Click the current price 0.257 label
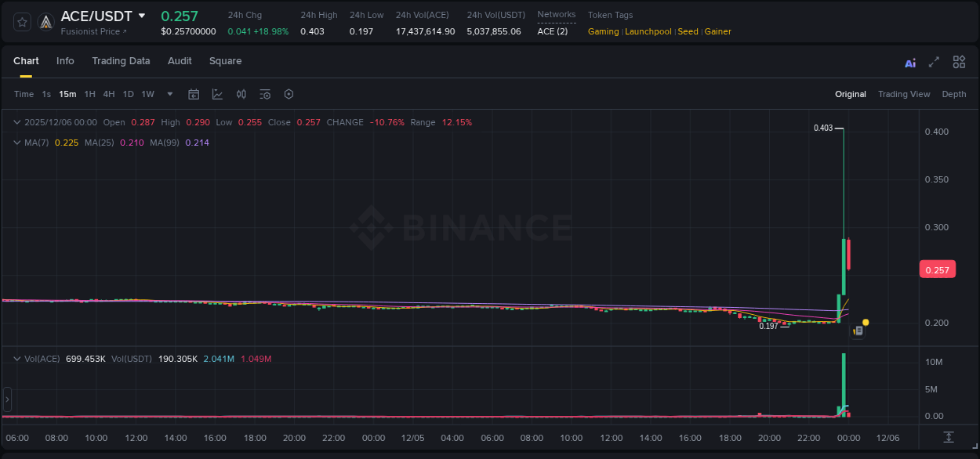 pyautogui.click(x=937, y=269)
